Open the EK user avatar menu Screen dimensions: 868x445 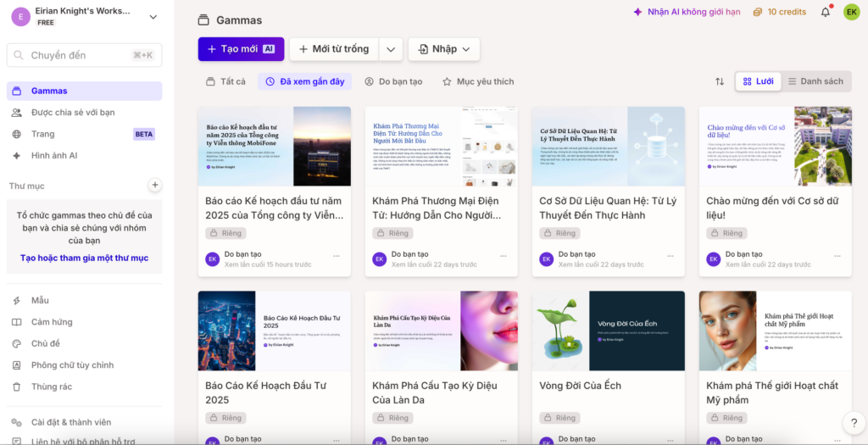click(851, 12)
